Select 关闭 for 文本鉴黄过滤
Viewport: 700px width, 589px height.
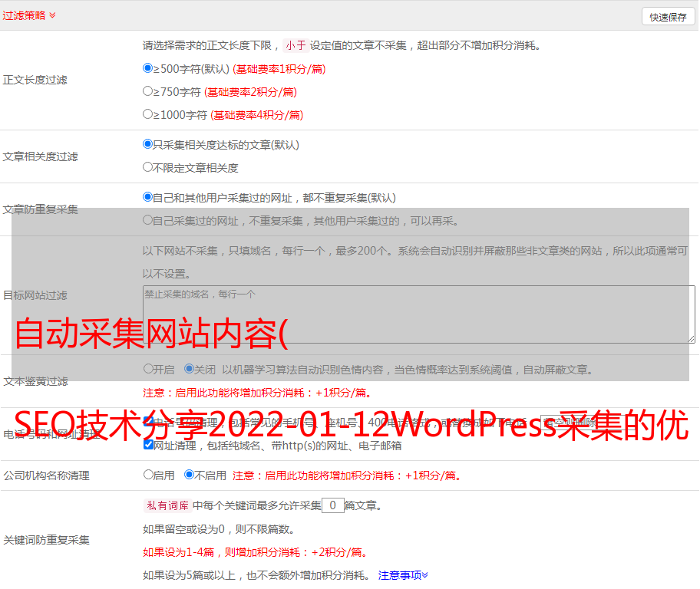point(189,369)
